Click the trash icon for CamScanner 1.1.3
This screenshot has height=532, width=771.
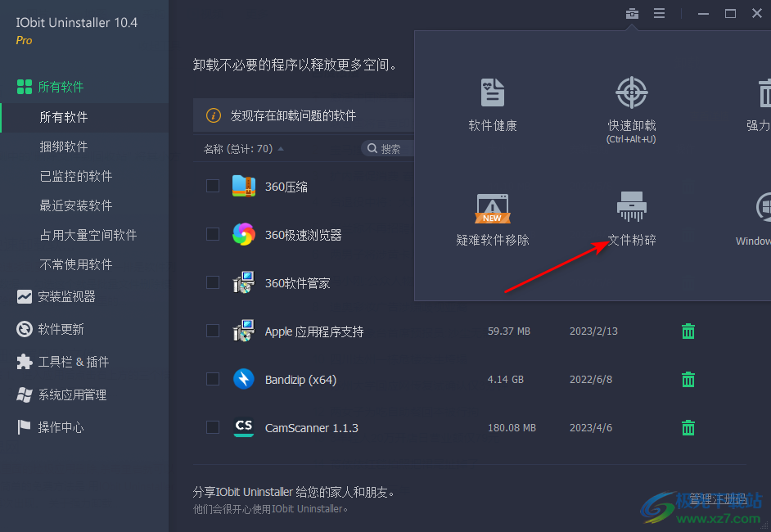click(x=688, y=428)
